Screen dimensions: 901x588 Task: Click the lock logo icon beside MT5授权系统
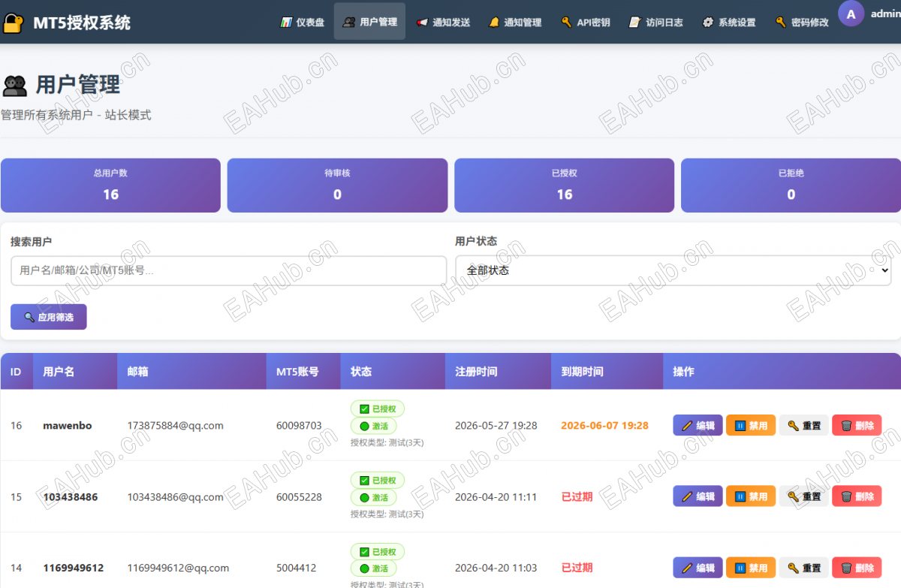13,23
